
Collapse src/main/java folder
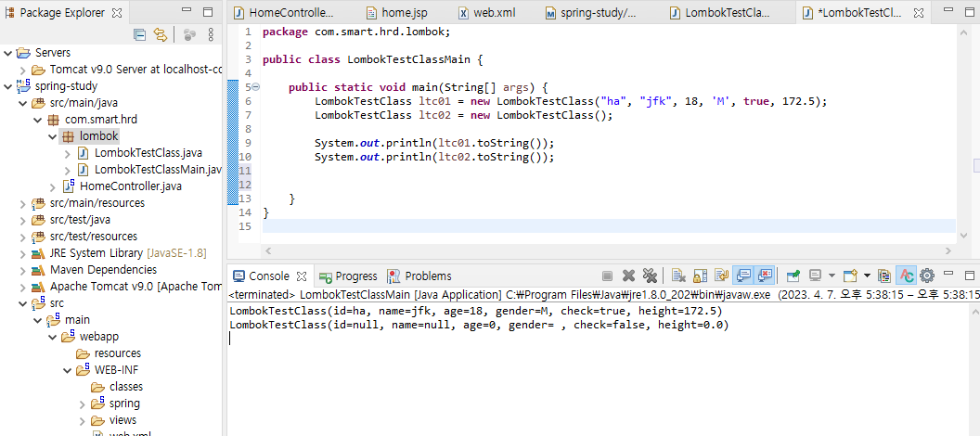[x=22, y=102]
